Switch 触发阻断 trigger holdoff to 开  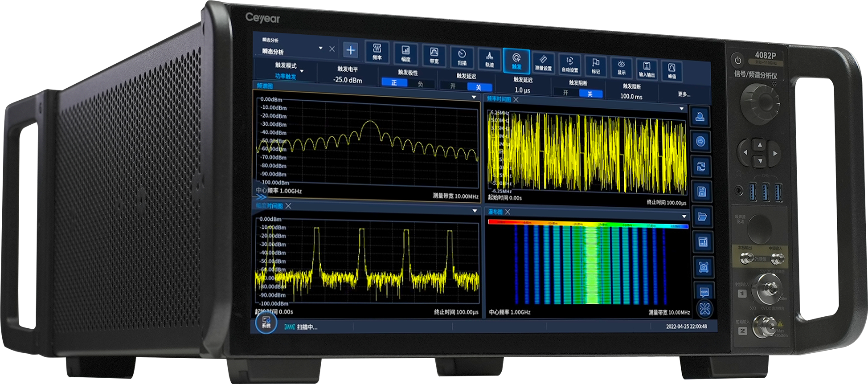[565, 93]
